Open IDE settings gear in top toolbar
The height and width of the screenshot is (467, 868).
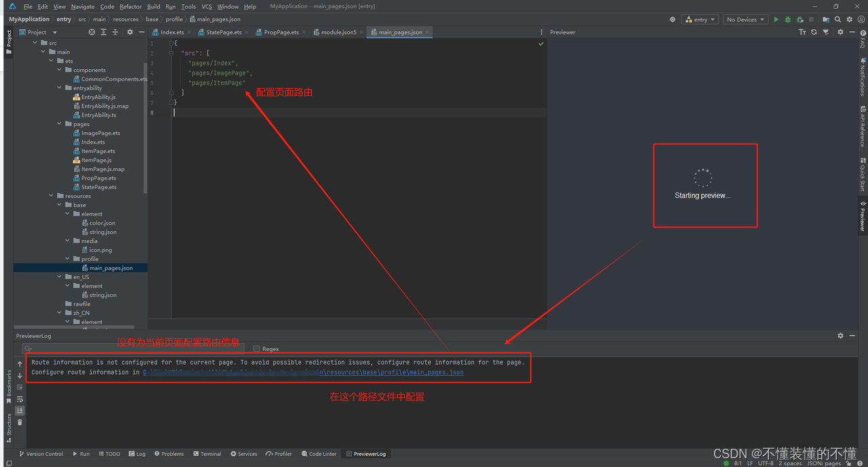(x=849, y=20)
